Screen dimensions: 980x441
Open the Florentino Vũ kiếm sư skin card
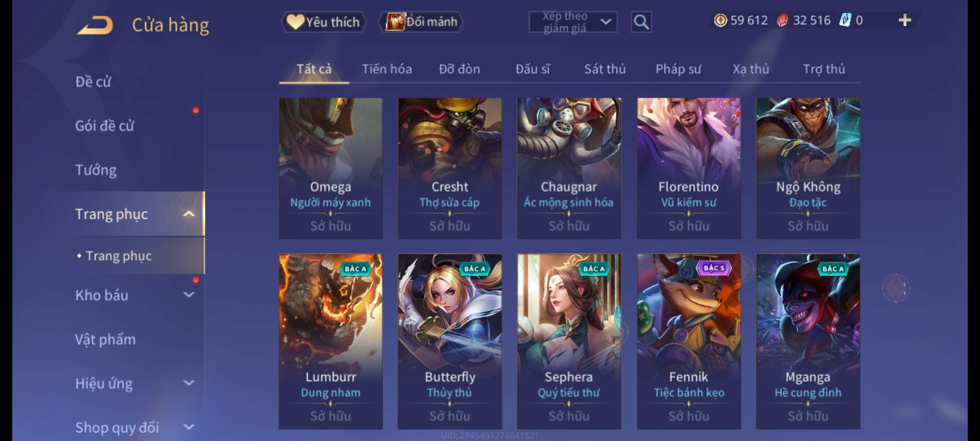(688, 168)
